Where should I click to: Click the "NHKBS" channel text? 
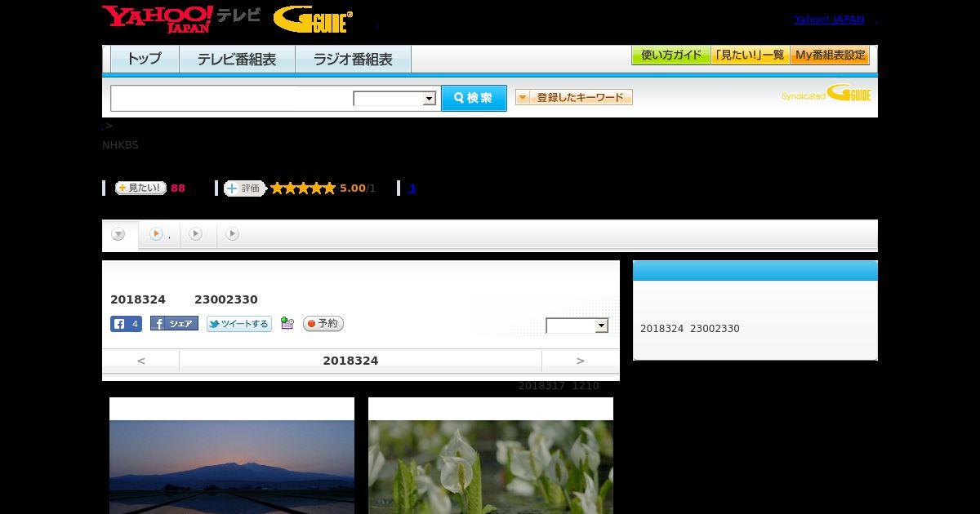[x=120, y=145]
